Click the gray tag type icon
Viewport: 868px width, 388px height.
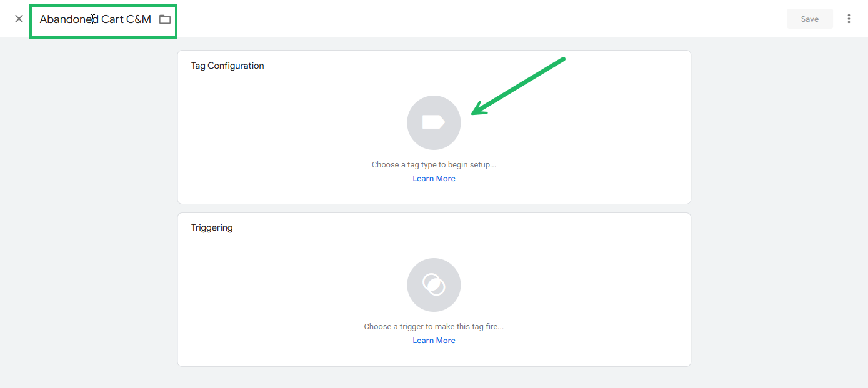click(x=434, y=122)
